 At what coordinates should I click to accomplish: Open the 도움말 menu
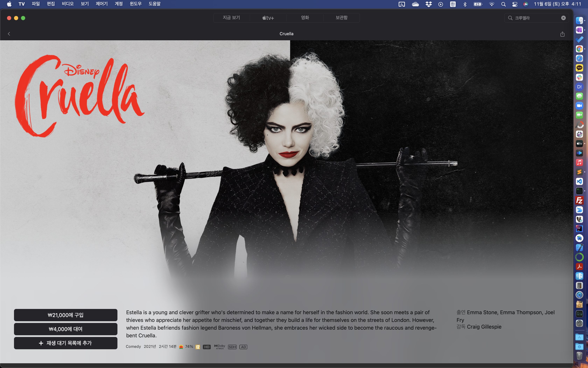pos(155,4)
